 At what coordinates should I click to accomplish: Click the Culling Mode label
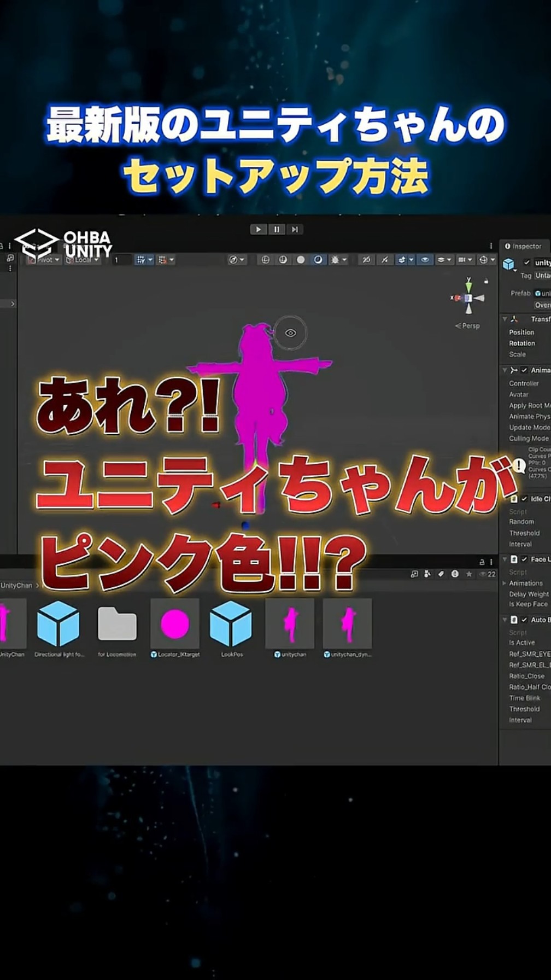point(529,439)
